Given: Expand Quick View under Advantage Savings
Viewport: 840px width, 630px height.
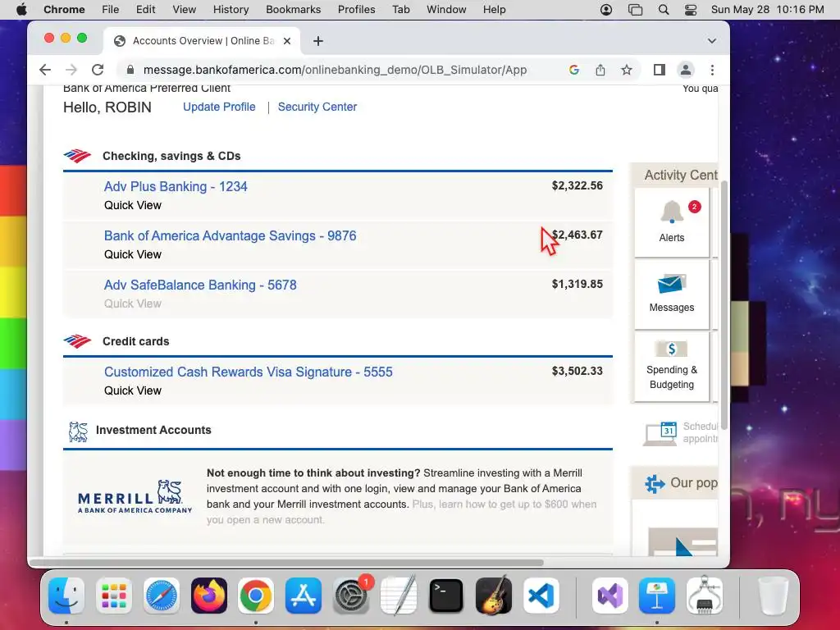Looking at the screenshot, I should coord(133,254).
